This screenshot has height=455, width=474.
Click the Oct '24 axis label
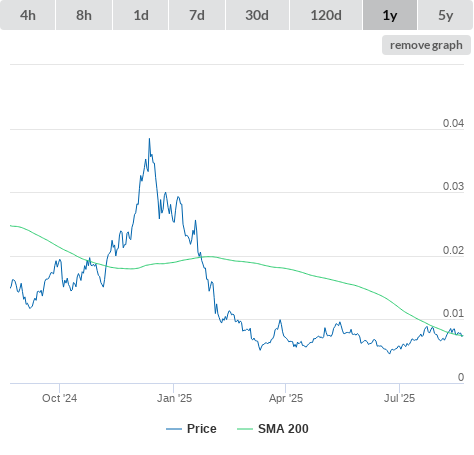(59, 398)
